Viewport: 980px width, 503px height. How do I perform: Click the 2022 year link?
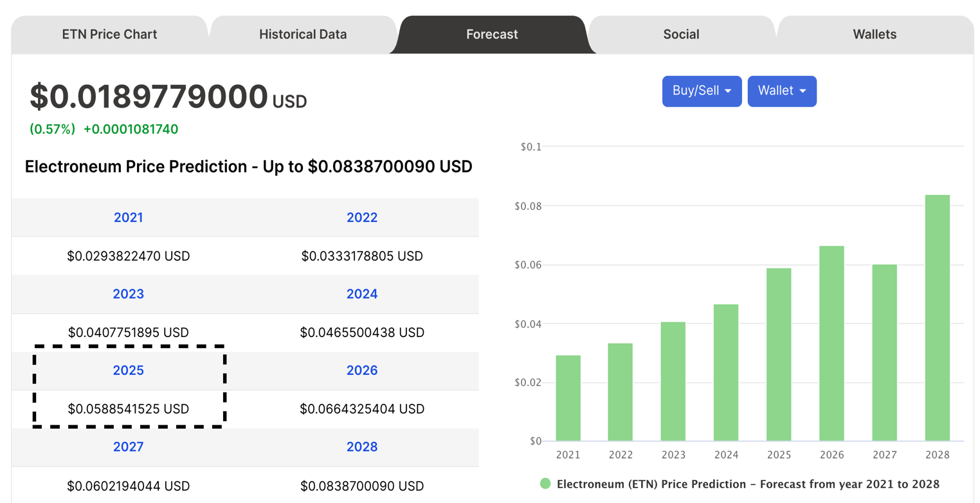point(362,217)
